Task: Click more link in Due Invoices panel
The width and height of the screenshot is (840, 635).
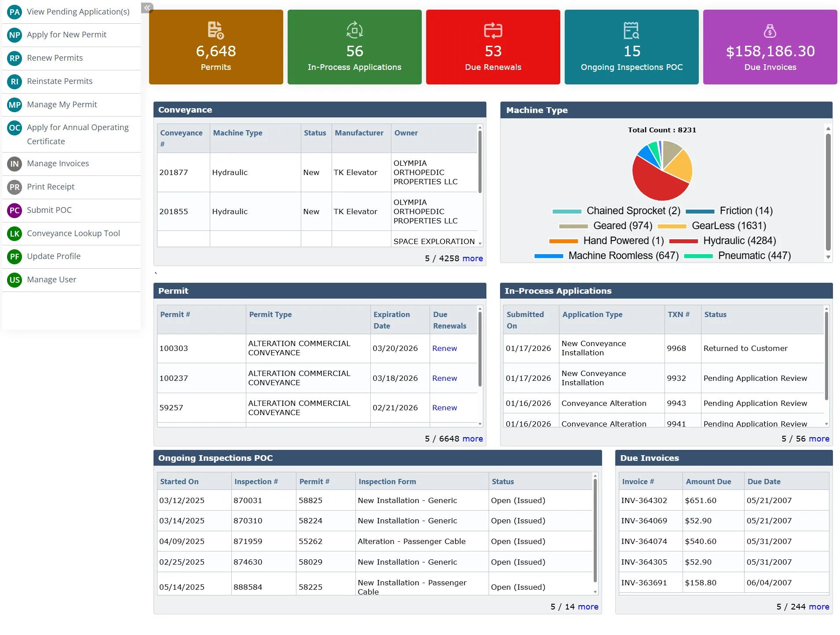Action: [x=819, y=607]
